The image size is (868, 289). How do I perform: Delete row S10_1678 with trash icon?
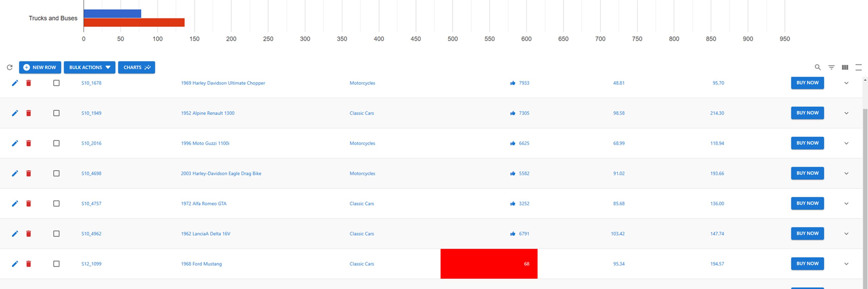(29, 83)
